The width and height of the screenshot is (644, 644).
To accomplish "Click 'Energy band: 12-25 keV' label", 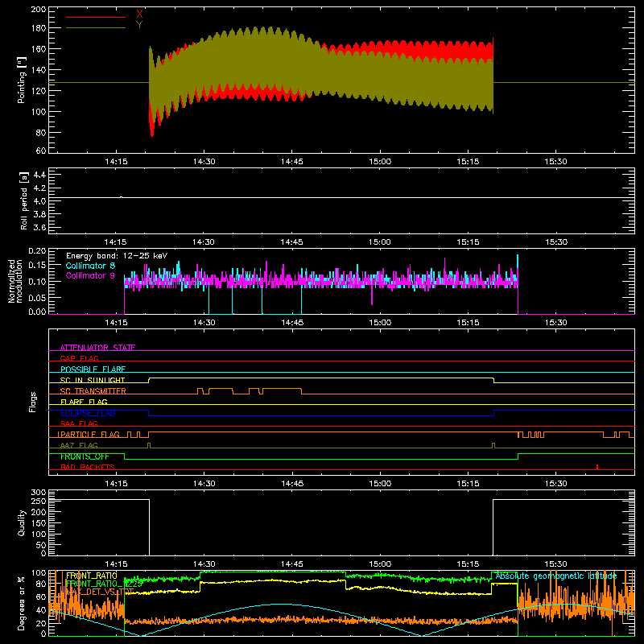I will [117, 256].
